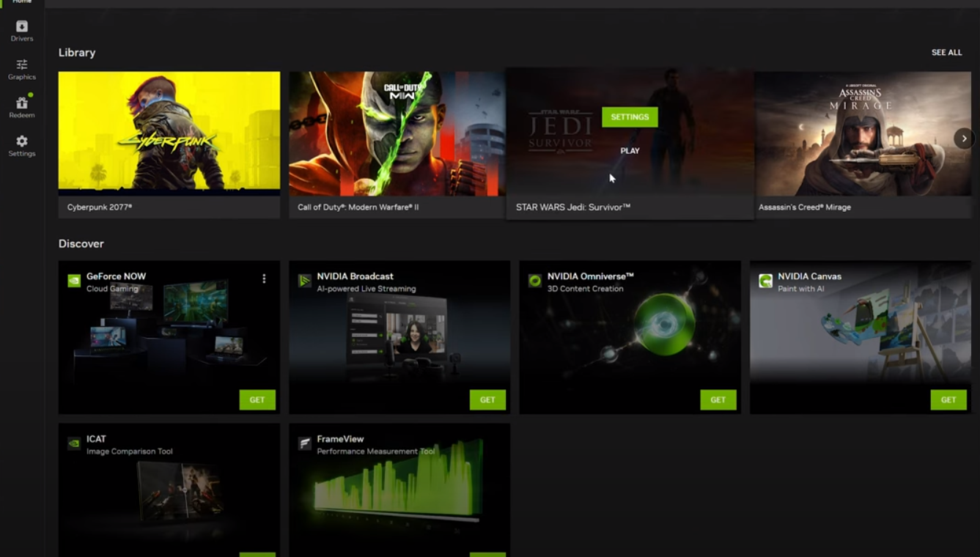This screenshot has height=557, width=980.
Task: Click the NVIDIA Omniverse logo icon
Action: point(535,281)
